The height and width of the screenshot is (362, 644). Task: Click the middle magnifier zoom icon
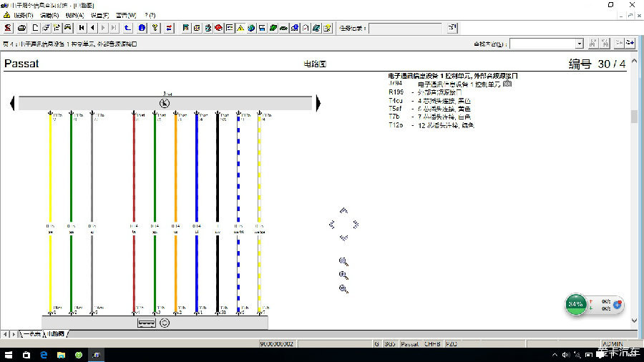343,275
